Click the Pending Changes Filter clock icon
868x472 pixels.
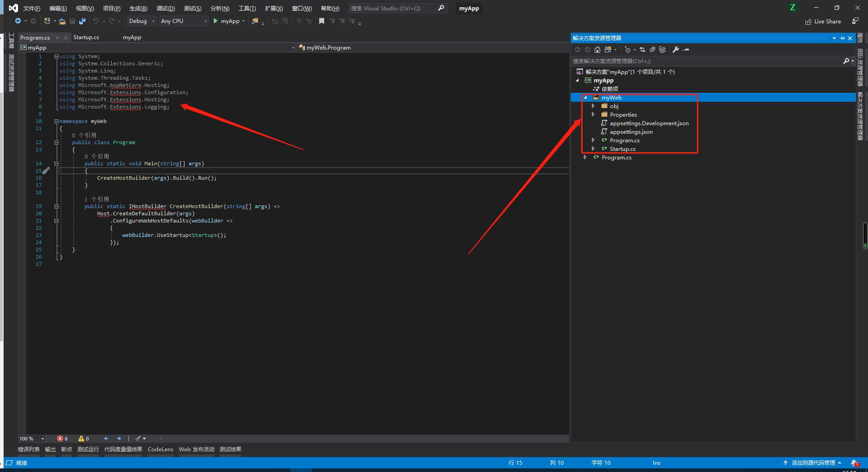[628, 50]
